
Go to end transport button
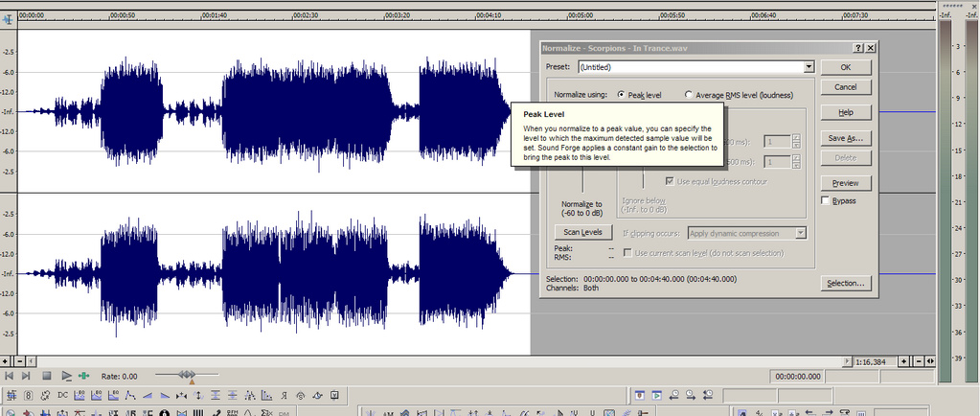coord(26,376)
